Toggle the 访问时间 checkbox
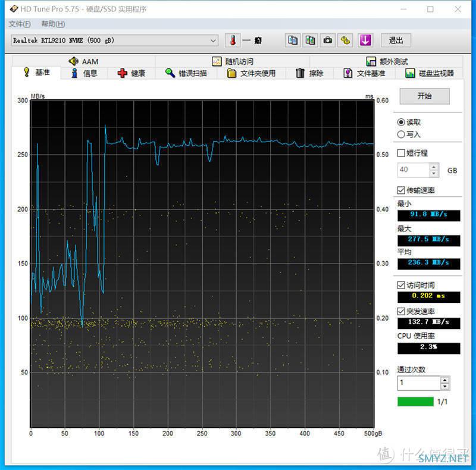Screen dimensions: 476x470 coord(401,285)
